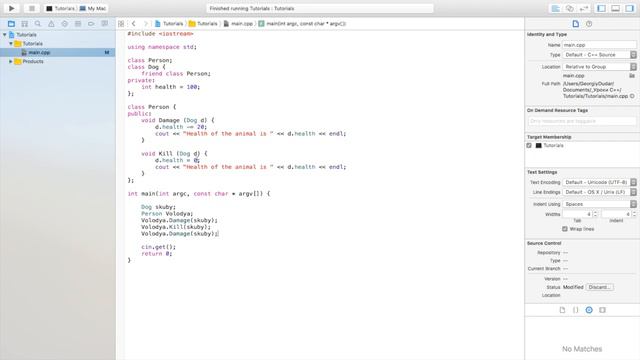The image size is (640, 360).
Task: Show the version editor
Action: click(584, 8)
